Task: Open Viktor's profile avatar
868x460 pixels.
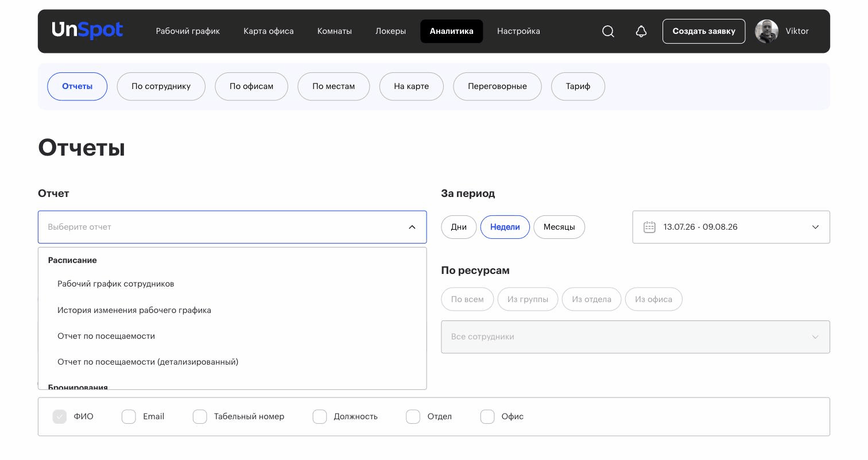Action: coord(766,32)
